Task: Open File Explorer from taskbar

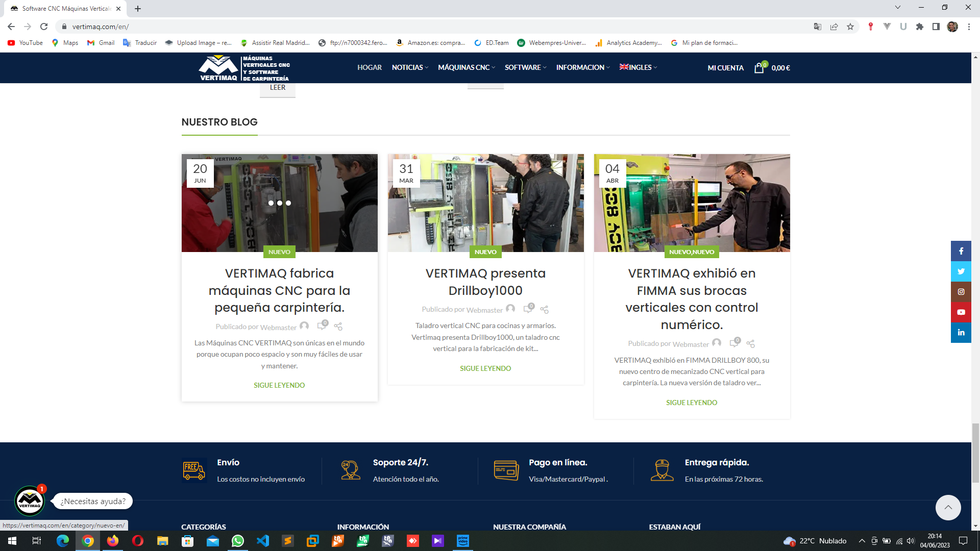Action: (x=163, y=541)
